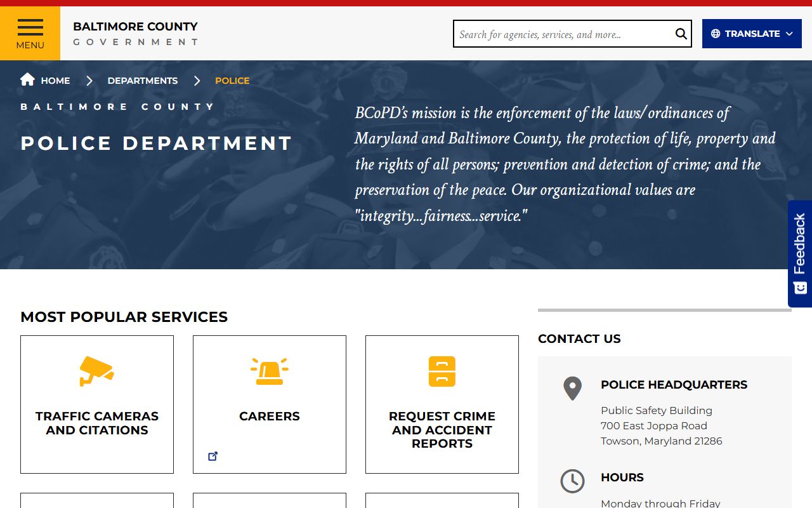Open Request Crime and Accident Reports

442,404
